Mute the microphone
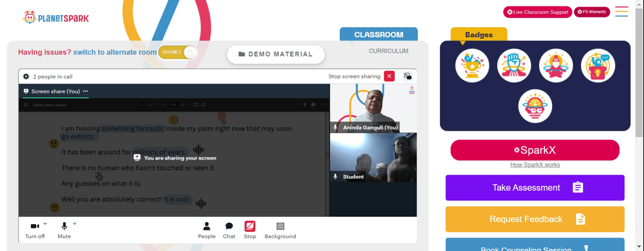 coord(64,230)
